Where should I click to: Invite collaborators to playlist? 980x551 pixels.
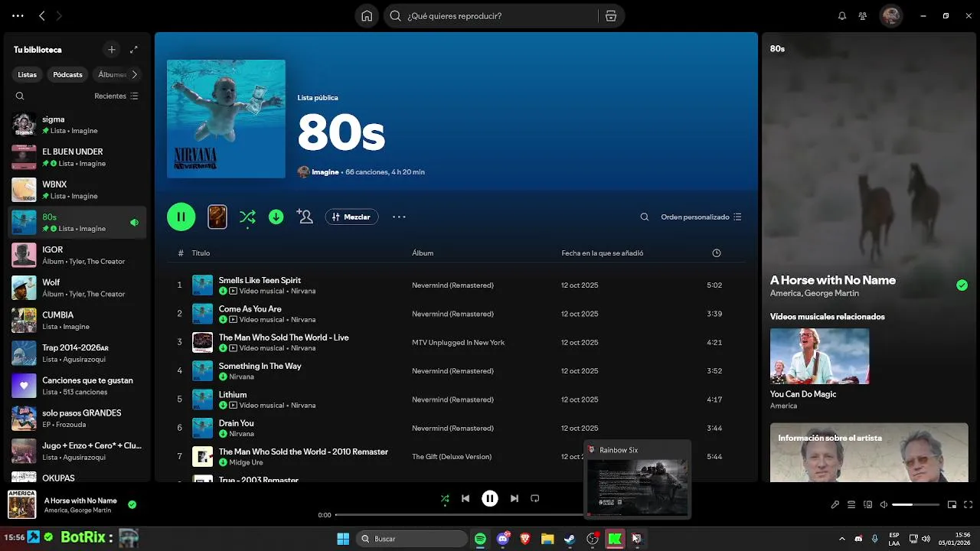(305, 217)
